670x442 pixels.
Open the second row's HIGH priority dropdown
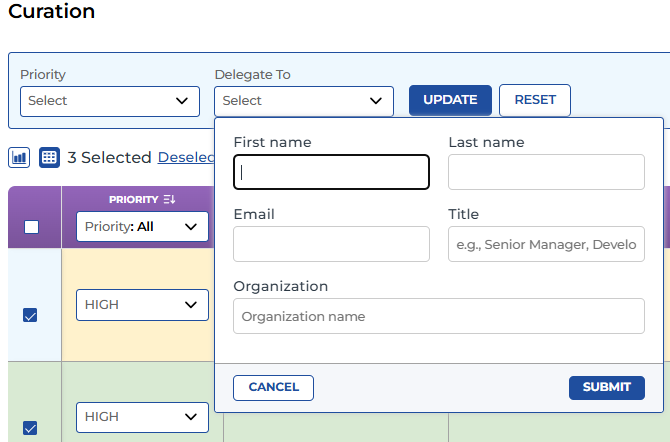142,417
